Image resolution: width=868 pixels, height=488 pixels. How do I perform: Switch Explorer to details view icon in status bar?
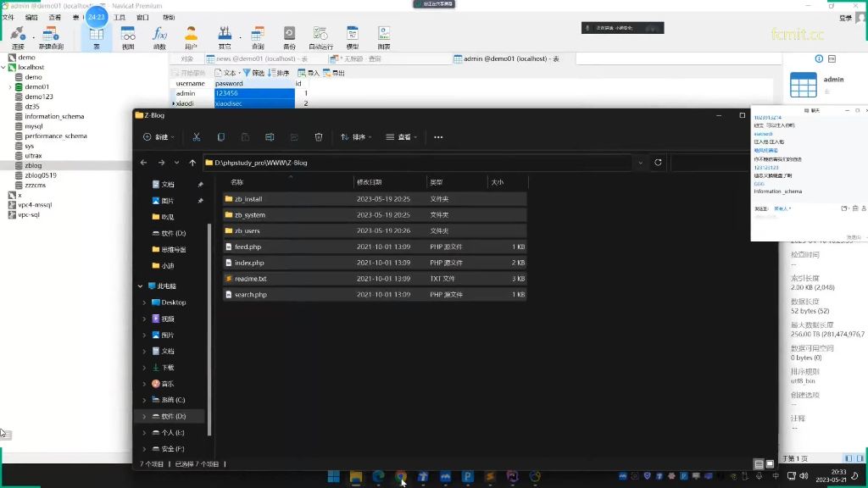[759, 463]
